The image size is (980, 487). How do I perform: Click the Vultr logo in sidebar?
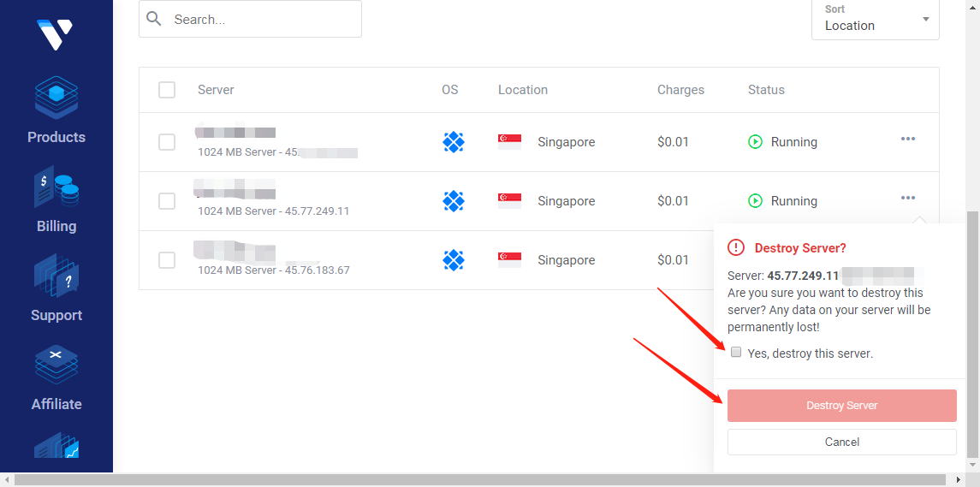[56, 34]
